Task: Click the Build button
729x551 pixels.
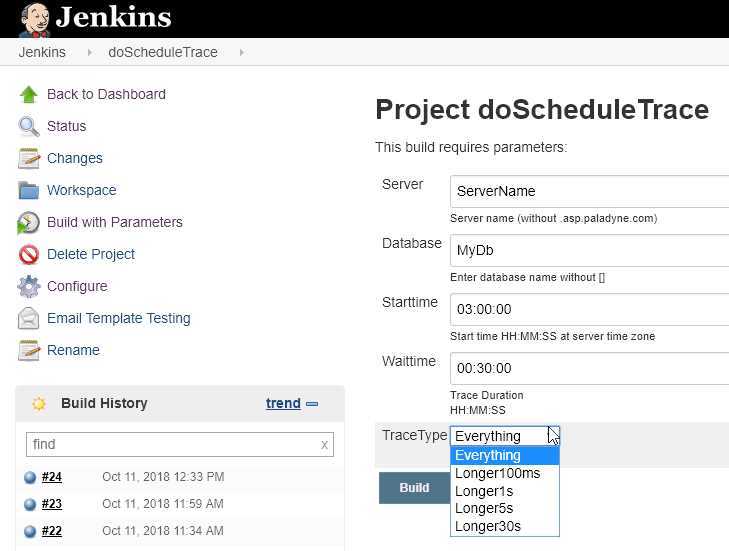Action: (414, 488)
